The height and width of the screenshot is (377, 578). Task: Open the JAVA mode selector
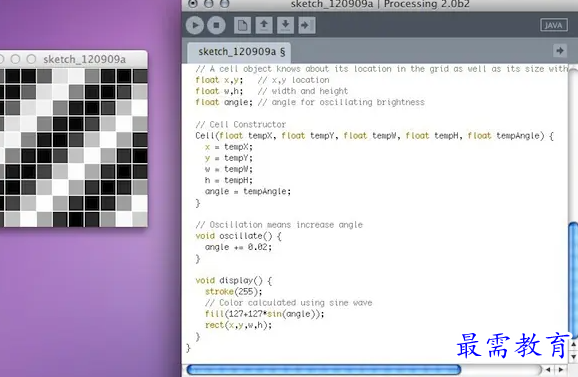(554, 25)
